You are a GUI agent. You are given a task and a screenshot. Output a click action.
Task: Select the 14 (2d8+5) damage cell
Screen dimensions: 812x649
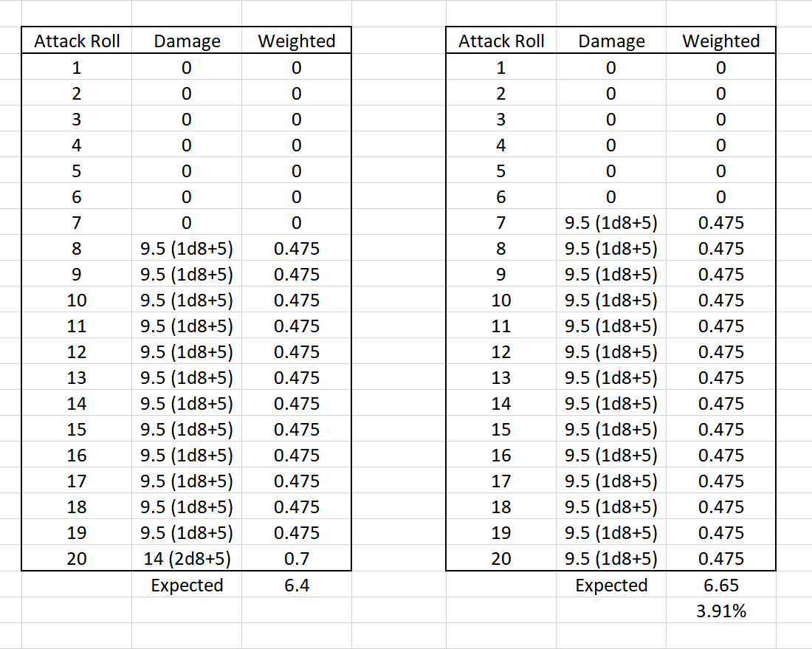[187, 559]
